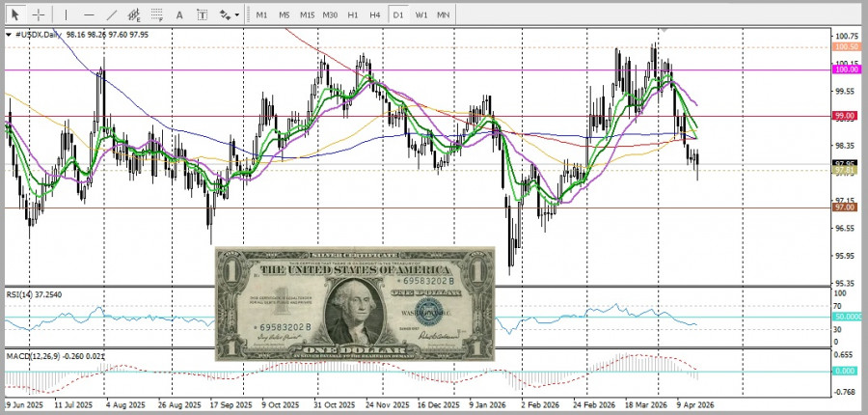Click the 50.0000 RSI level label
Viewport: 868px width, 415px height.
pyautogui.click(x=847, y=317)
